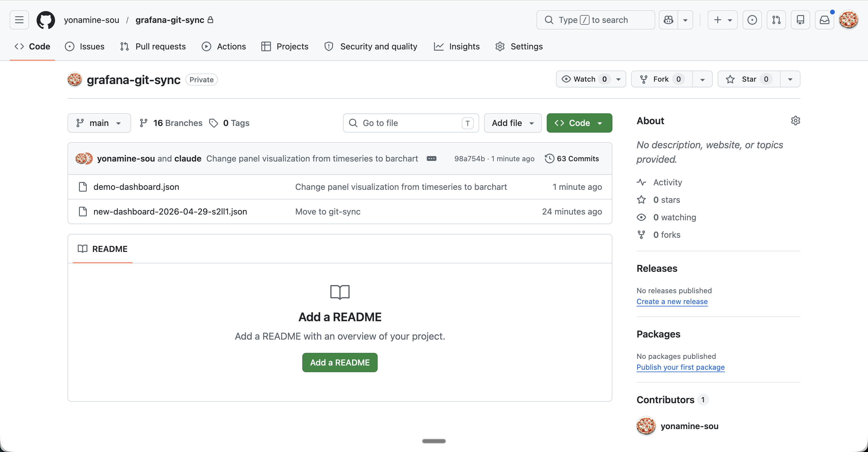Viewport: 868px width, 452px height.
Task: Expand the Fork options dropdown arrow
Action: click(x=702, y=79)
